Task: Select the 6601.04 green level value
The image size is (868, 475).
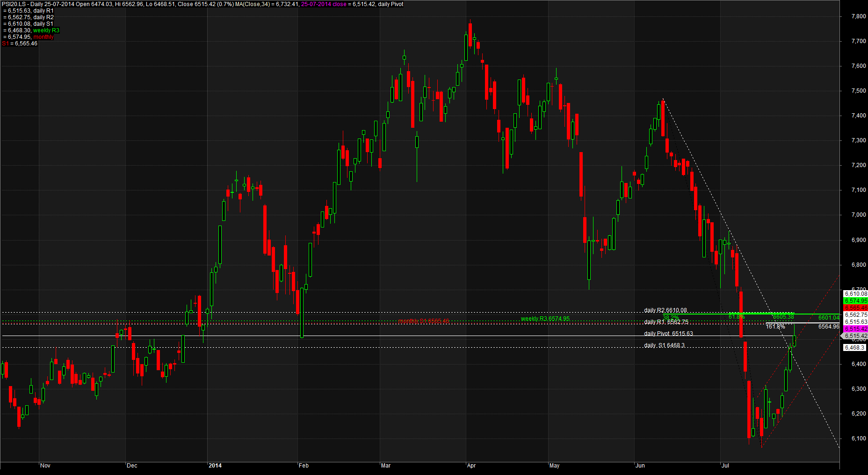Action: point(829,318)
